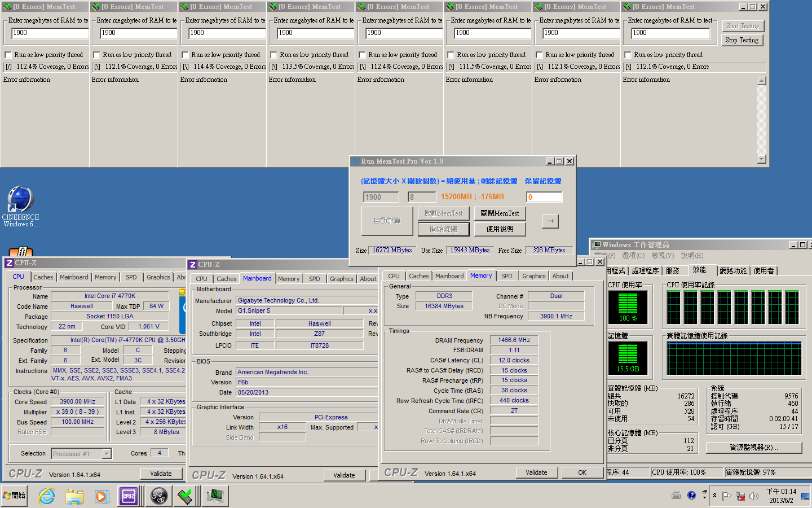Viewport: 812px width, 508px height.
Task: Switch to the 處理程序 tab in Task Manager
Action: pos(645,271)
